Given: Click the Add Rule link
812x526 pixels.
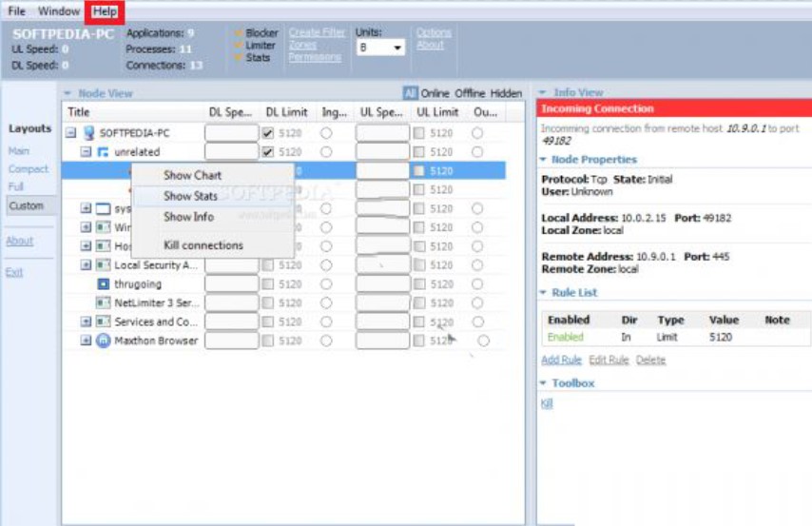Looking at the screenshot, I should (x=561, y=360).
